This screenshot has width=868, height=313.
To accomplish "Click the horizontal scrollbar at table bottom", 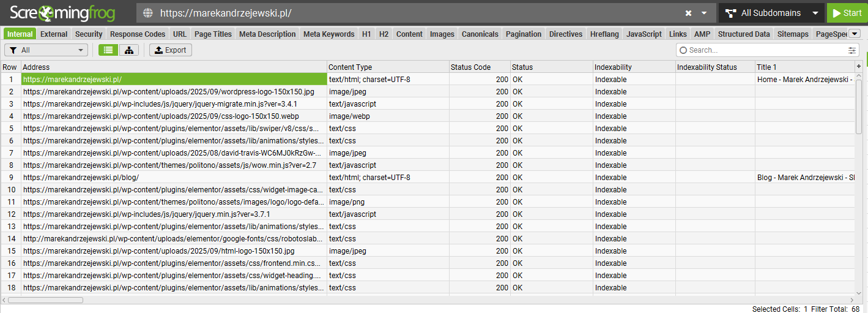I will click(x=37, y=300).
